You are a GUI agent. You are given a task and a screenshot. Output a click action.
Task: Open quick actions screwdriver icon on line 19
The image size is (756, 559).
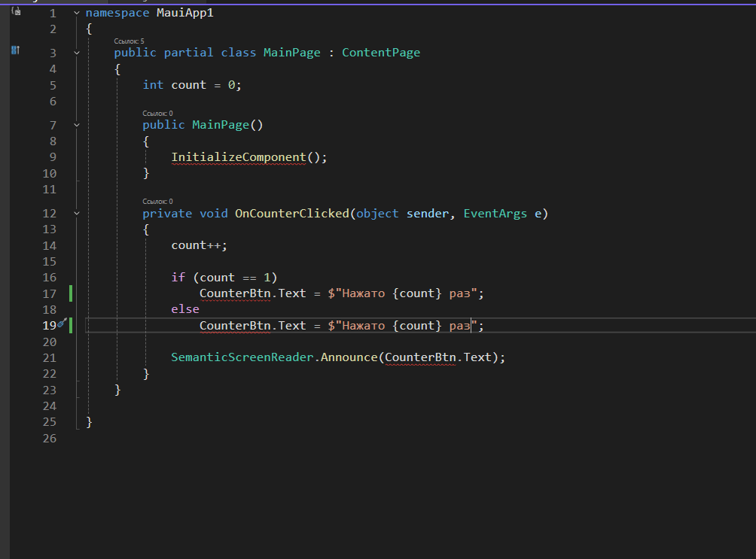tap(62, 324)
